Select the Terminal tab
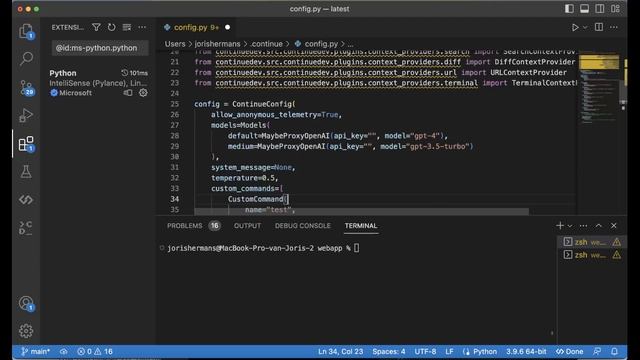Screen dimensions: 640x360 point(361,226)
